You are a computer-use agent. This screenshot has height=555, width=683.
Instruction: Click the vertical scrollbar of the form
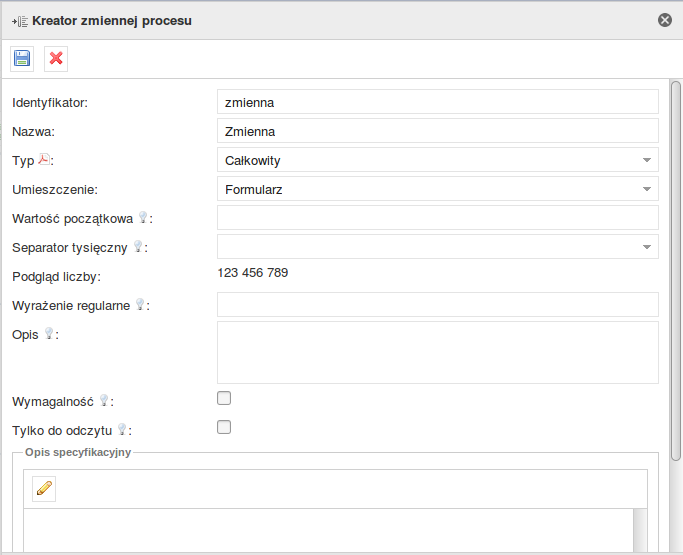pos(676,270)
